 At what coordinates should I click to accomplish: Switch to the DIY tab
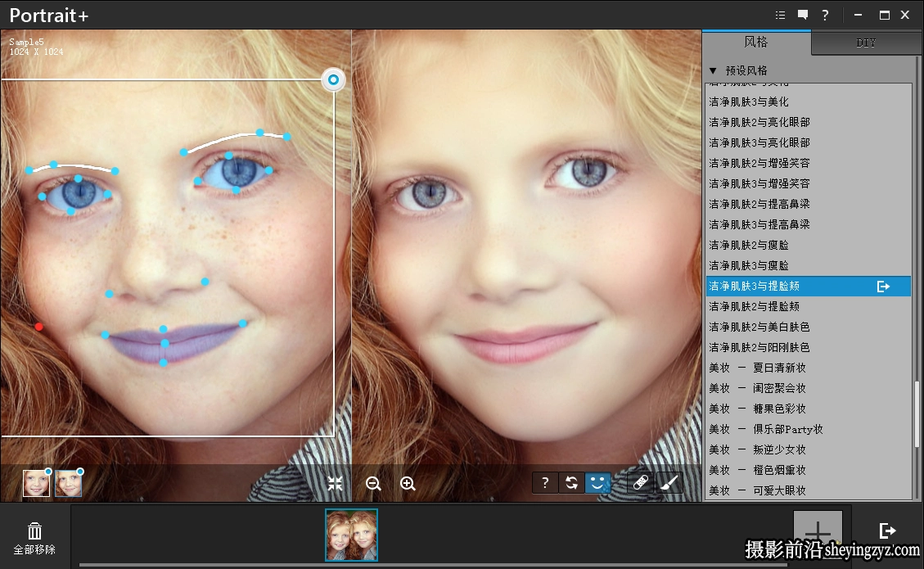point(866,43)
